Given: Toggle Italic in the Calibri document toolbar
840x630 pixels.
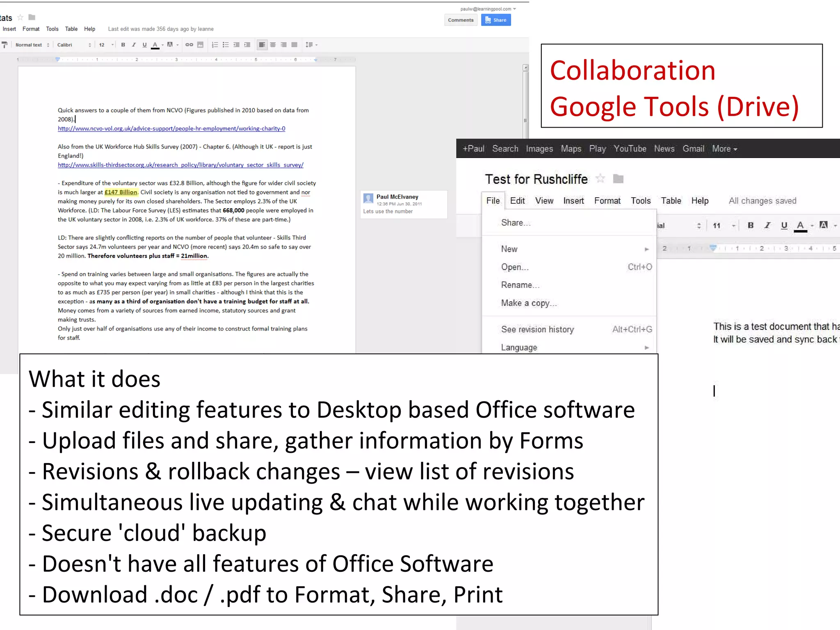Looking at the screenshot, I should pos(134,45).
